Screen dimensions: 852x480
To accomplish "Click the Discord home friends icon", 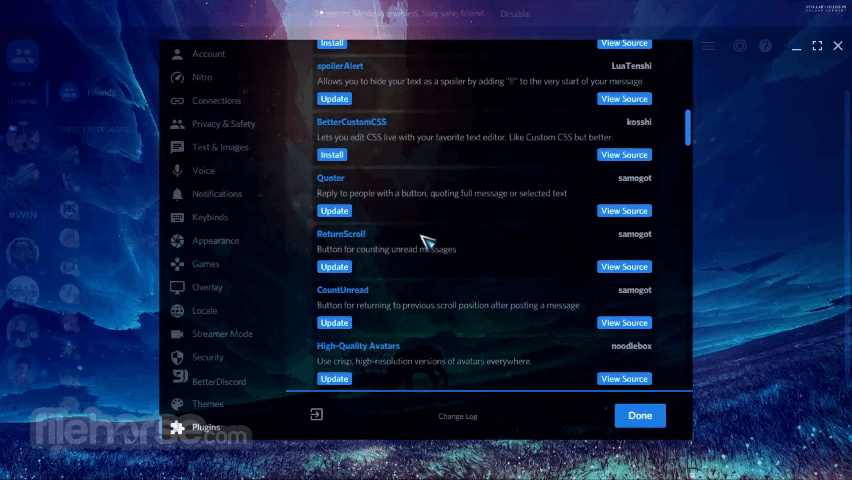I will click(x=22, y=55).
